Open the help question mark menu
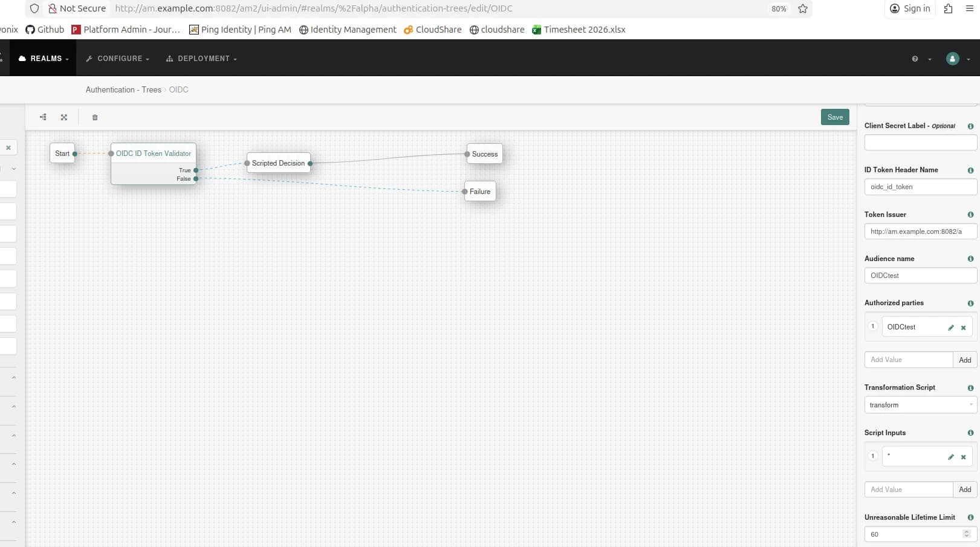 [921, 59]
